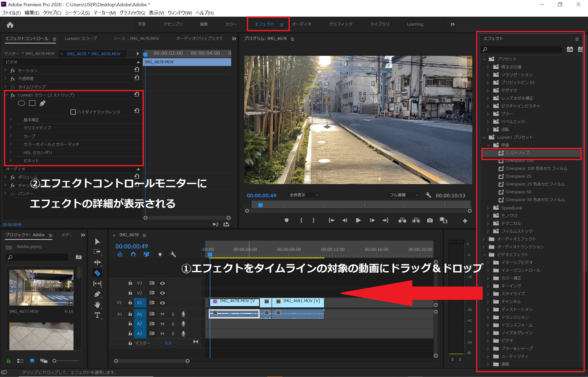Image resolution: width=588 pixels, height=377 pixels.
Task: Create 4-point polygon mask for Lumetri
Action: 32,103
